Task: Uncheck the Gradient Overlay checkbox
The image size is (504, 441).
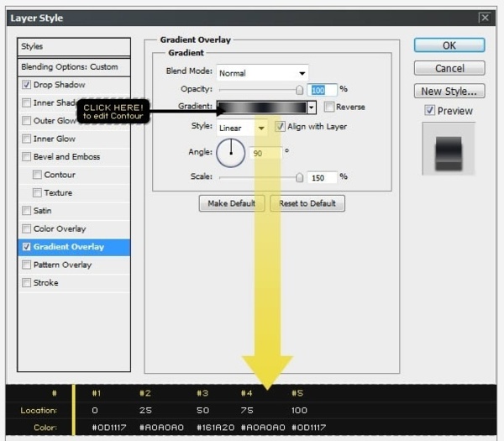Action: [26, 247]
